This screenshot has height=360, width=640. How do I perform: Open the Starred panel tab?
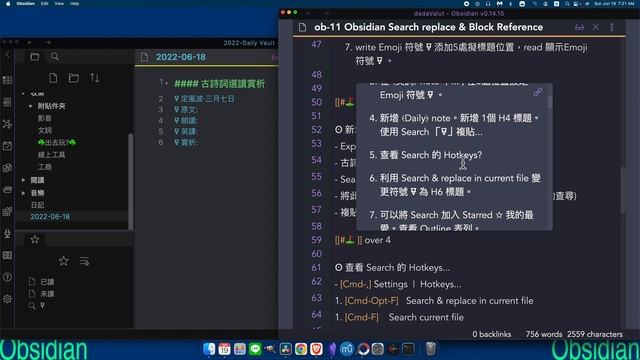click(35, 240)
